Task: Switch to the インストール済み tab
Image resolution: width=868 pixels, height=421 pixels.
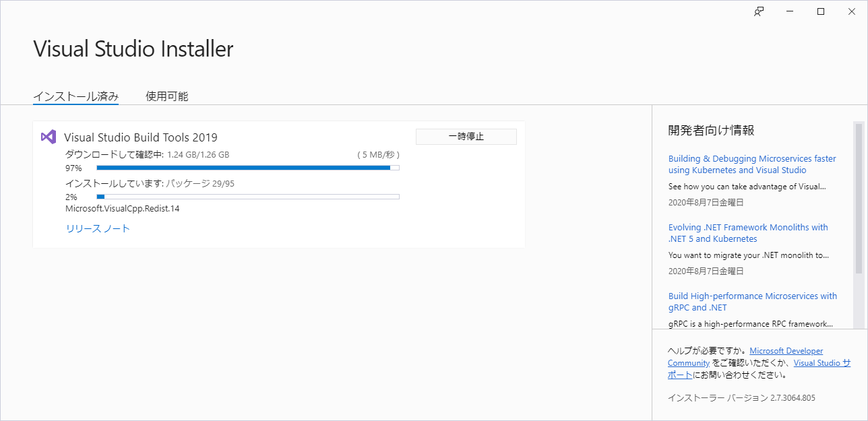Action: [x=76, y=96]
